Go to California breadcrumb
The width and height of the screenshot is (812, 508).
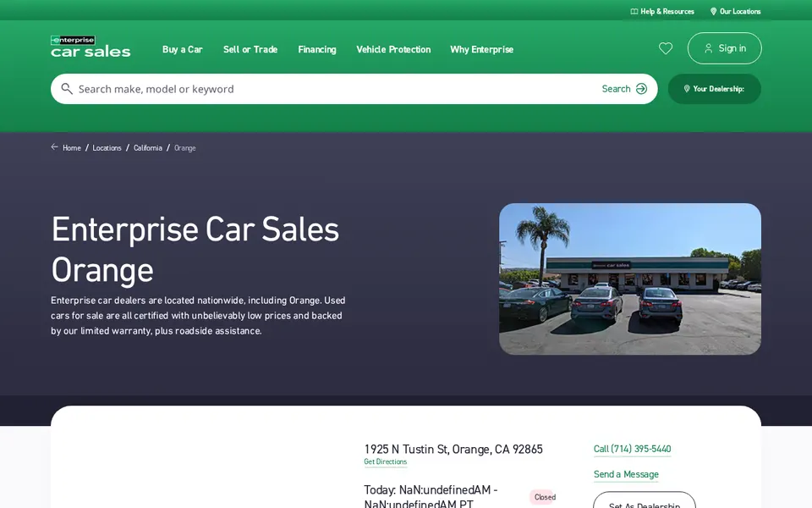pyautogui.click(x=147, y=147)
